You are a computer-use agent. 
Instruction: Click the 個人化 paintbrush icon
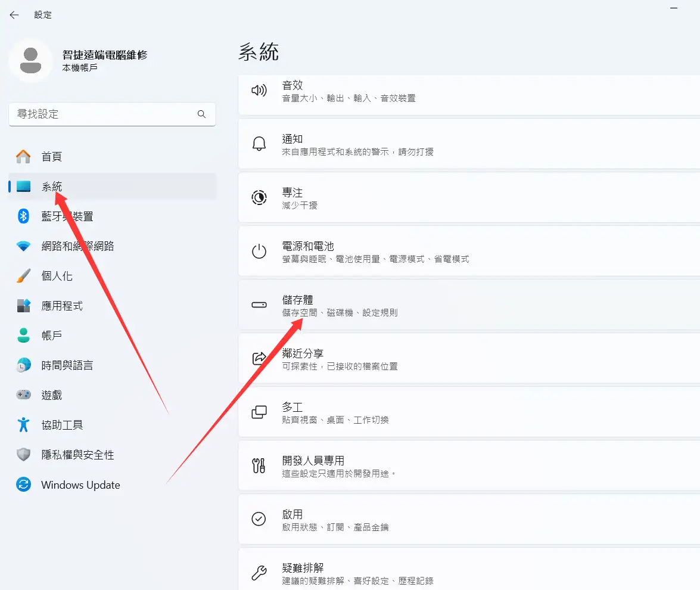tap(23, 276)
